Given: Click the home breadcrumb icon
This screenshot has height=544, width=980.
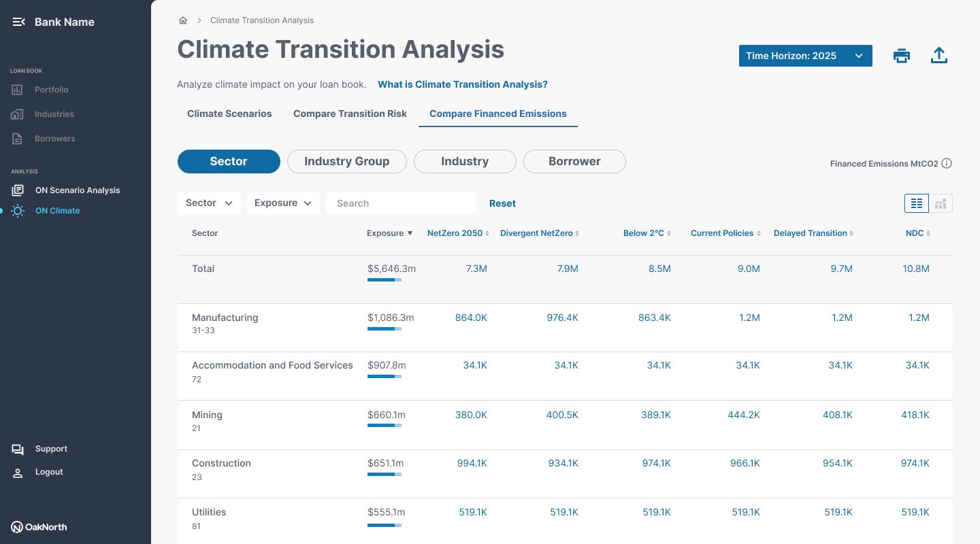Looking at the screenshot, I should 183,20.
